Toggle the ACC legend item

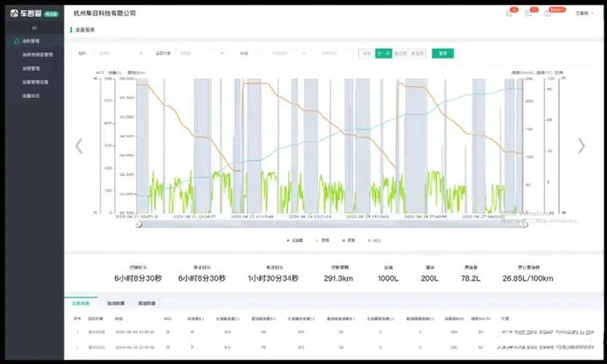point(374,240)
